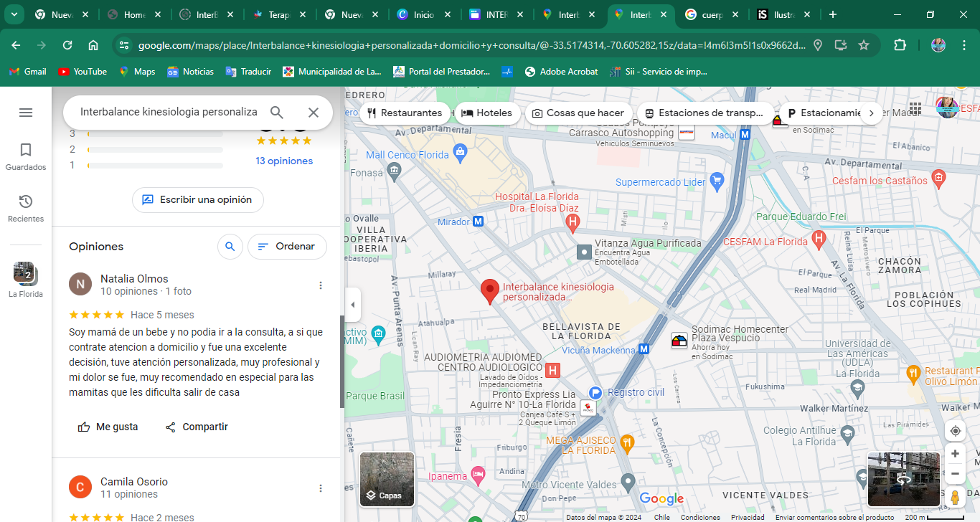Collapse the side panel with the arrow
The width and height of the screenshot is (980, 522).
pos(352,305)
